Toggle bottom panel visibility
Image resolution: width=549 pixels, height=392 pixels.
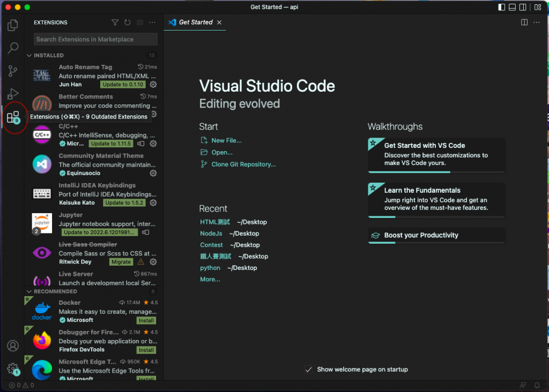(512, 7)
